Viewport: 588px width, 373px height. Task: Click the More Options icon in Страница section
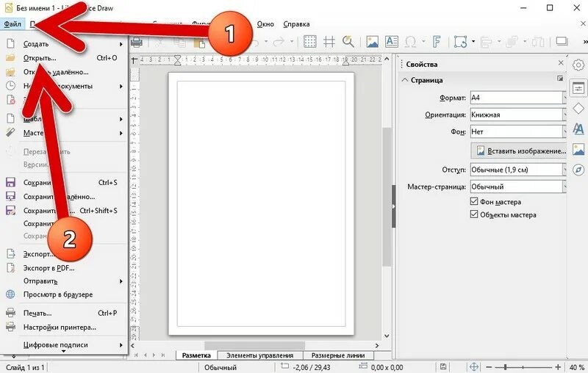pyautogui.click(x=560, y=79)
